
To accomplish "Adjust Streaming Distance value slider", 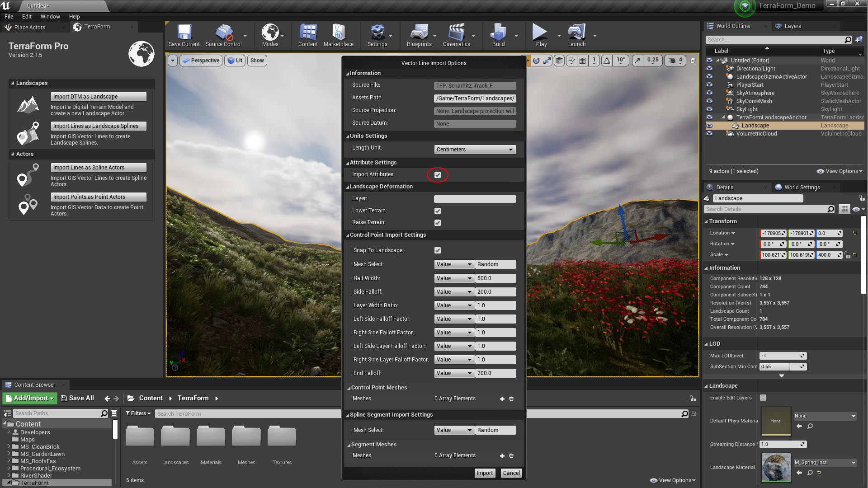I will [783, 445].
